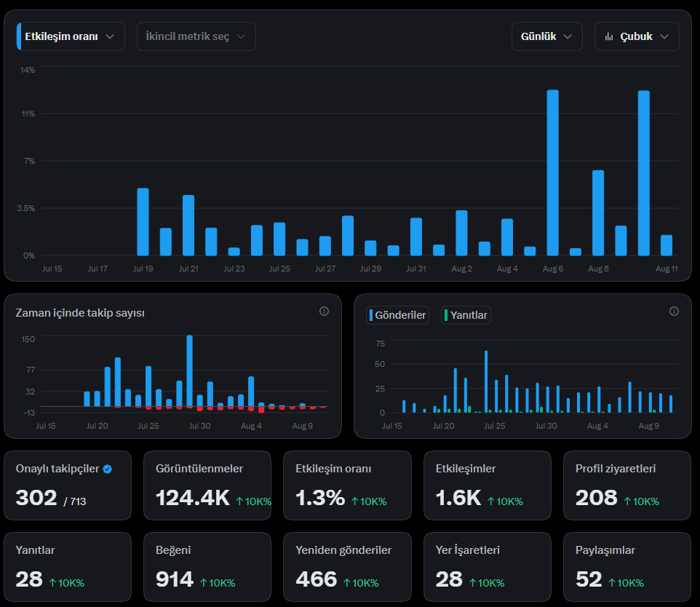
Task: Select the Yeniden gönderiler stat card
Action: [x=347, y=567]
